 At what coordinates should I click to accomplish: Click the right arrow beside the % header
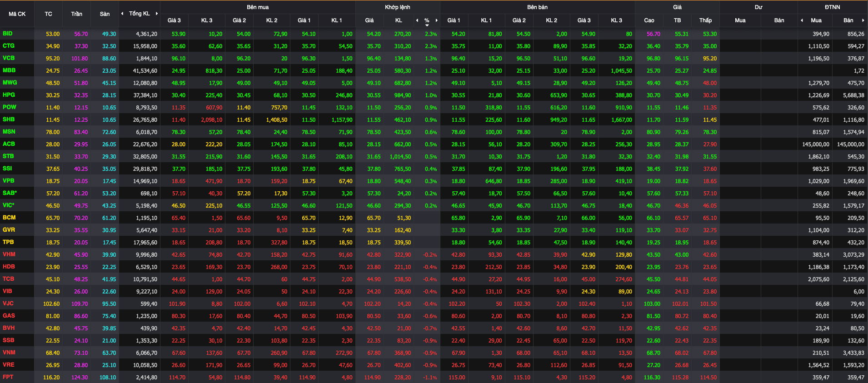(437, 20)
